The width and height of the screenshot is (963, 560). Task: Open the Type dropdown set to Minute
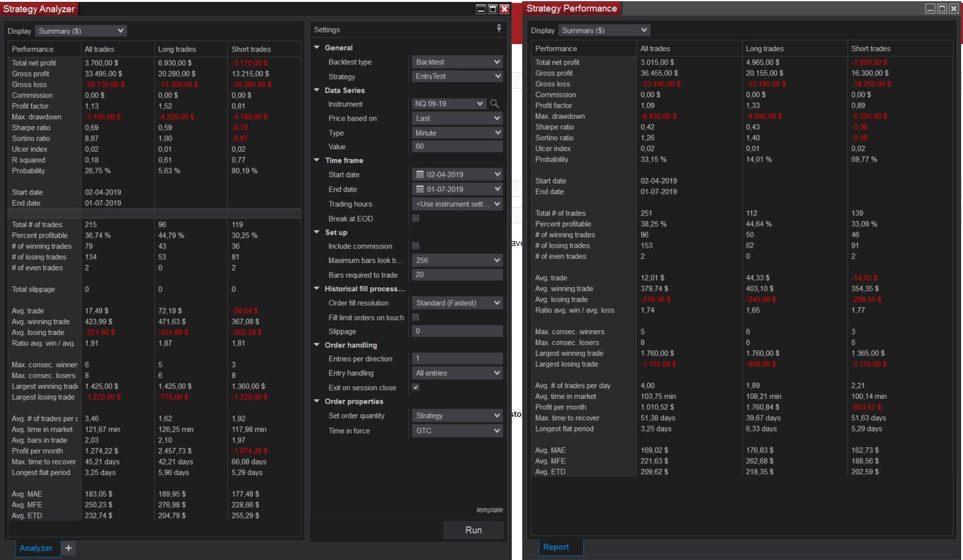pos(457,133)
